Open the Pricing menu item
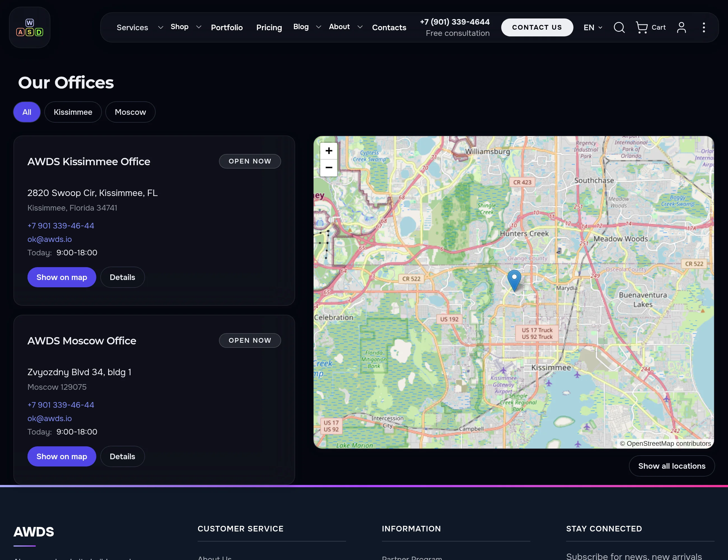Viewport: 728px width, 560px height. [x=269, y=27]
